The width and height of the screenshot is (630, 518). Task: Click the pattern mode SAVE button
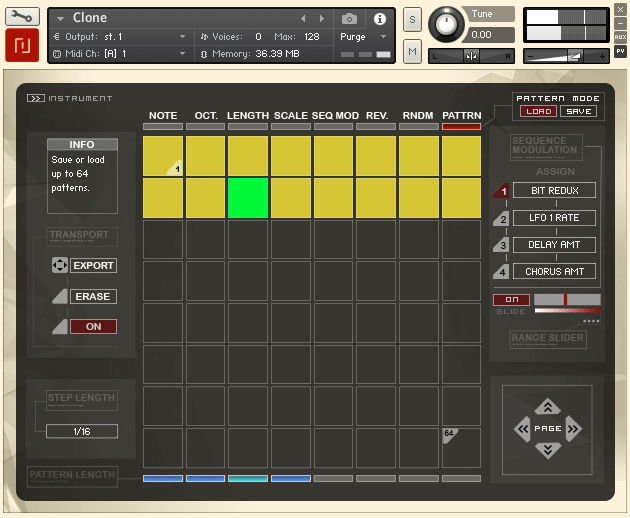577,111
